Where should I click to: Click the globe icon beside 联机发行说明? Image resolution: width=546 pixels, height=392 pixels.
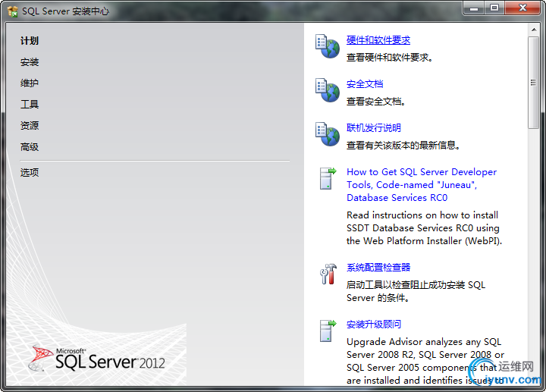[x=328, y=133]
